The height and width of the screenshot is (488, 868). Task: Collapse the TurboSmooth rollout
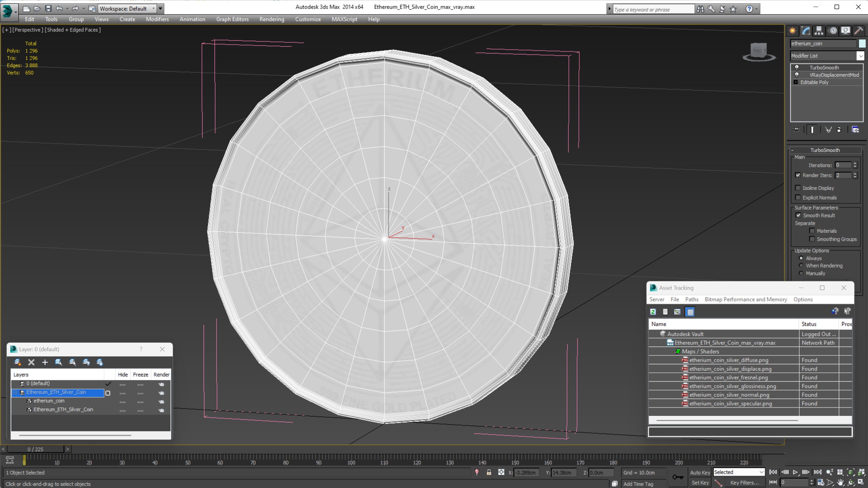[792, 150]
